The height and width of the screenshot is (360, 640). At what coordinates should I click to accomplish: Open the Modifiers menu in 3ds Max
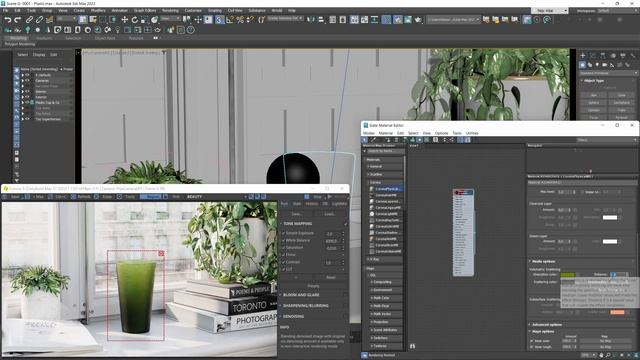tap(98, 10)
